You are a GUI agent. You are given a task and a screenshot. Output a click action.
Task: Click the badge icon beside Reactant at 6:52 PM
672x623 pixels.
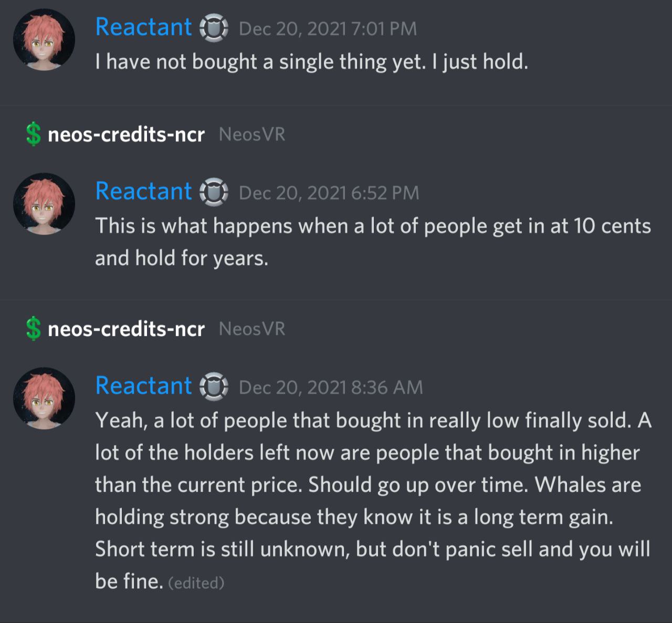pos(214,192)
